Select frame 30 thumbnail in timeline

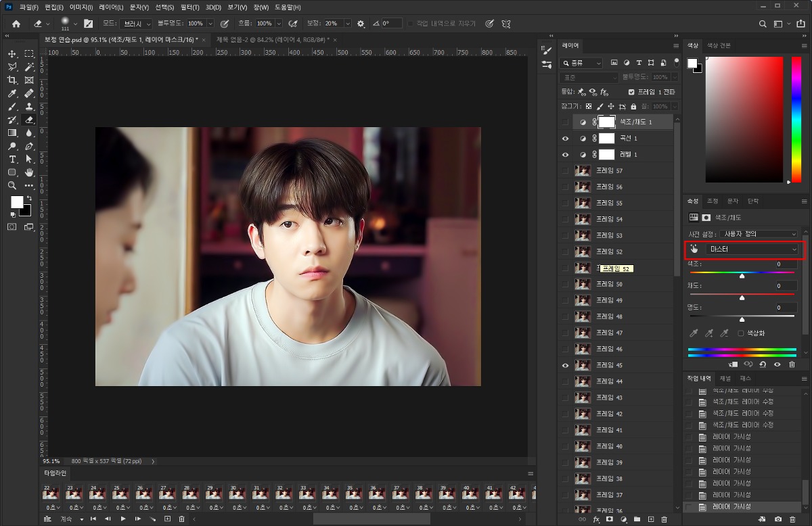(x=235, y=494)
